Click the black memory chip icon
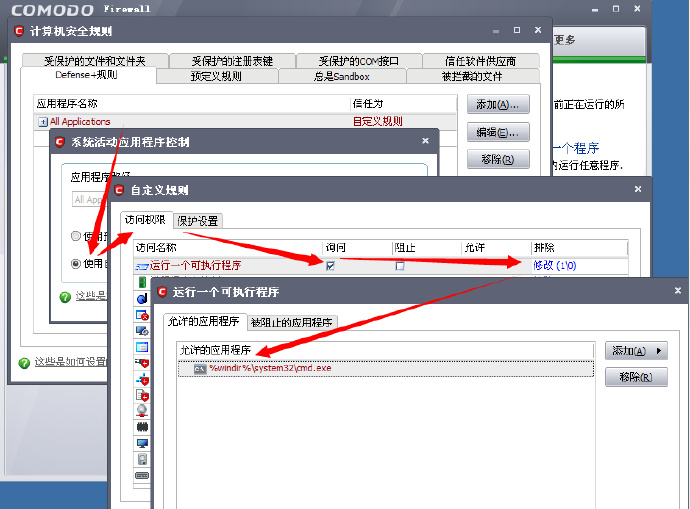Image resolution: width=690 pixels, height=509 pixels. point(142,426)
